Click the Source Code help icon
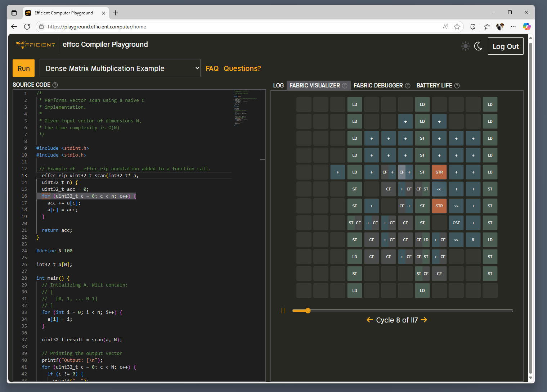 55,85
